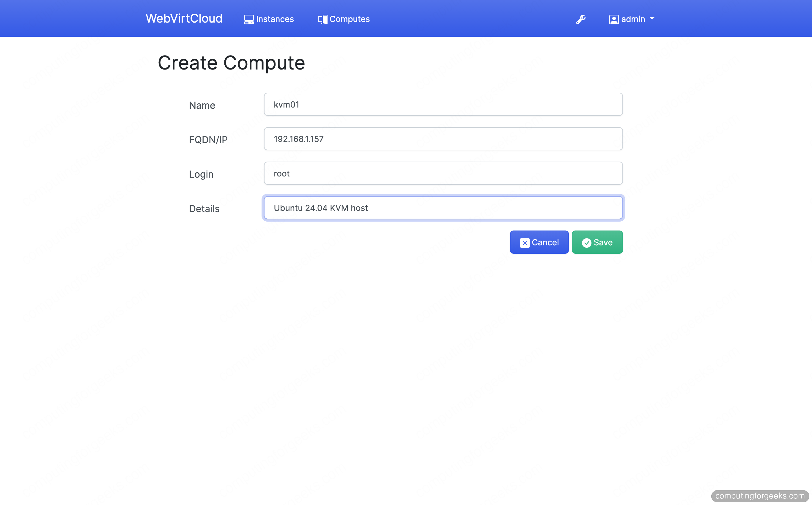Screen dimensions: 812x505
Task: Click the FQDN/IP input field
Action: click(x=443, y=139)
